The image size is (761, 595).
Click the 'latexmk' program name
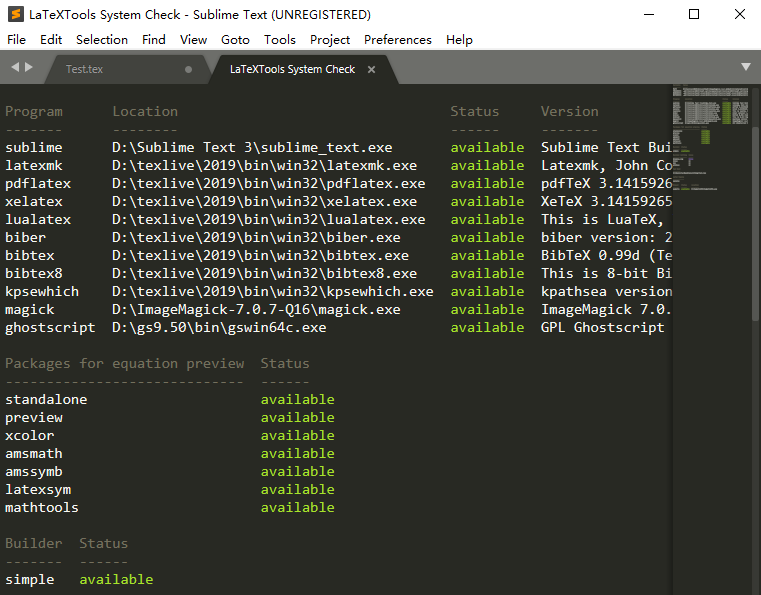click(x=34, y=165)
